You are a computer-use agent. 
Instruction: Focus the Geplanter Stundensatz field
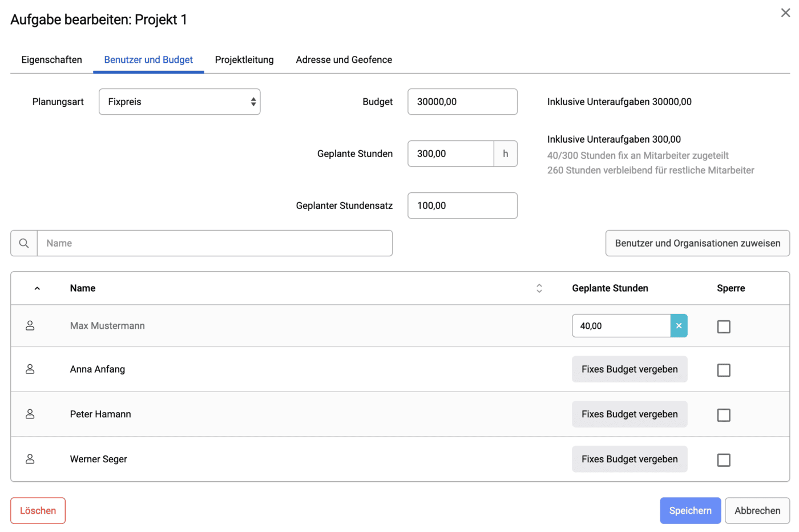tap(462, 205)
